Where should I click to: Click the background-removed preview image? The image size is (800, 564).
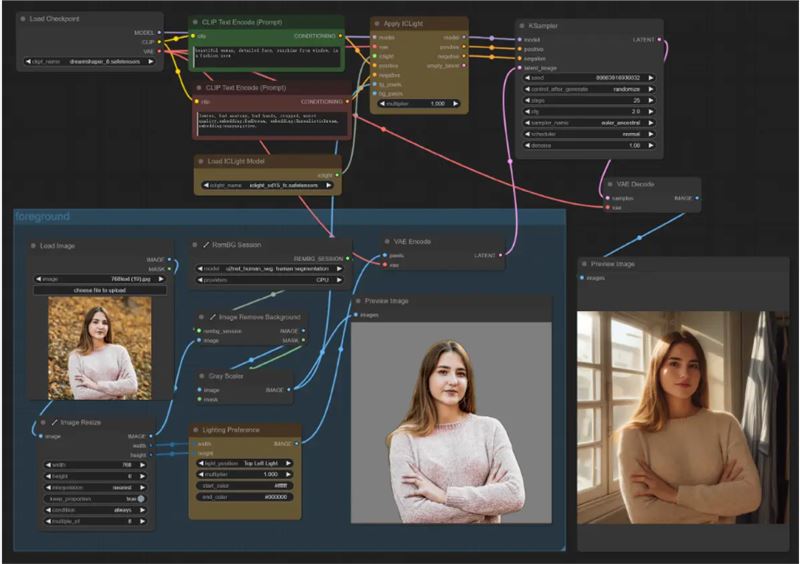[451, 423]
